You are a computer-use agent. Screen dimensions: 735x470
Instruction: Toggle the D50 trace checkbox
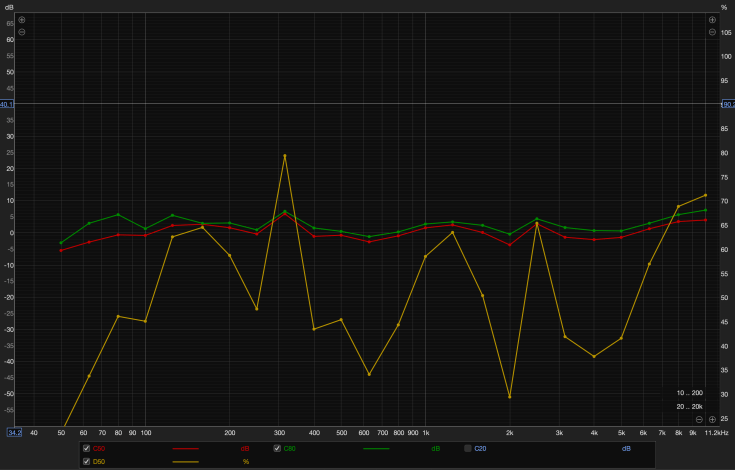tap(86, 462)
